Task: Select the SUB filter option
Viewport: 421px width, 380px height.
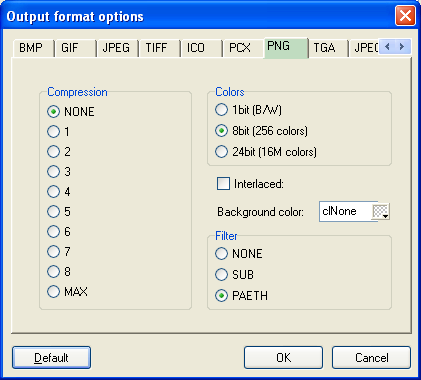Action: pos(221,274)
